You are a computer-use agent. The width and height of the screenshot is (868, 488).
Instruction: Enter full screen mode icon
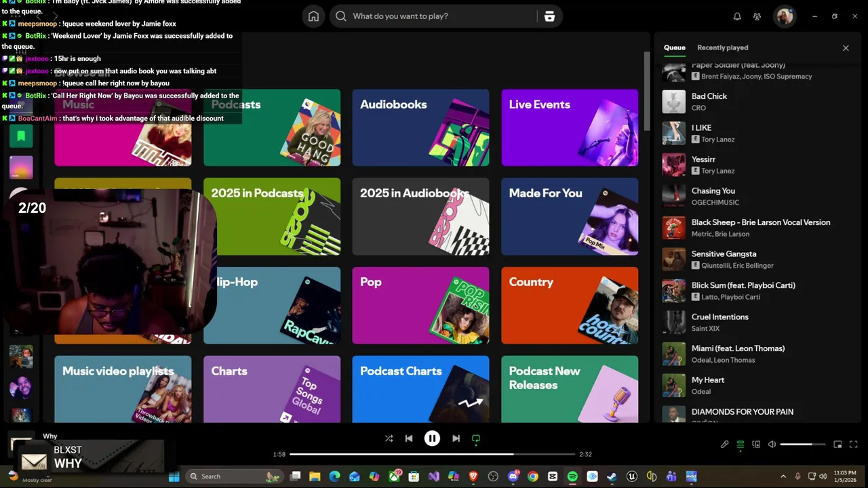854,445
